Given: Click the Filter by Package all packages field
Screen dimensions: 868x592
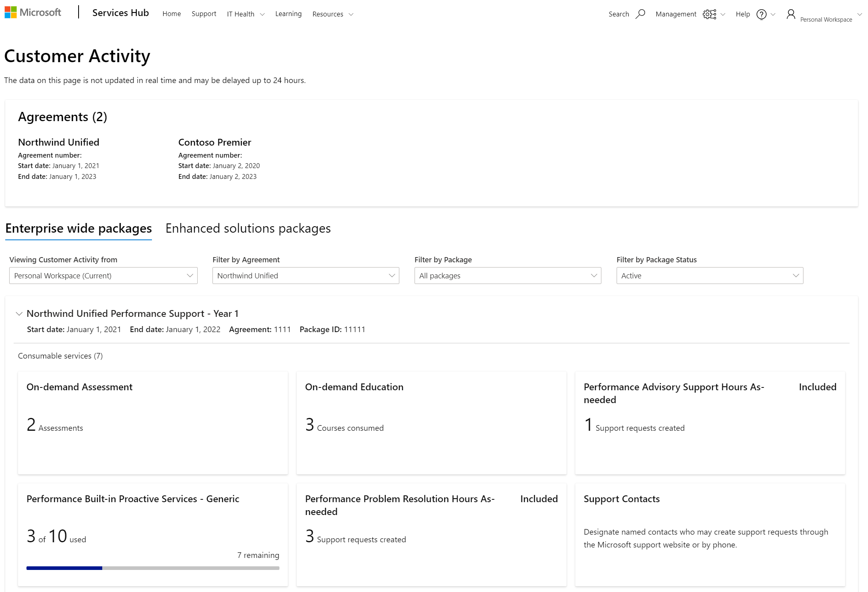Looking at the screenshot, I should tap(507, 275).
